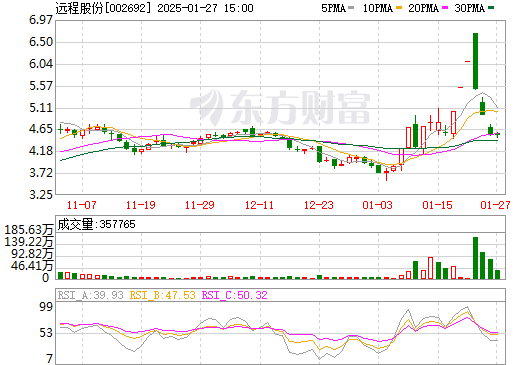The width and height of the screenshot is (520, 365).
Task: Select the 01-27 date label
Action: [495, 205]
